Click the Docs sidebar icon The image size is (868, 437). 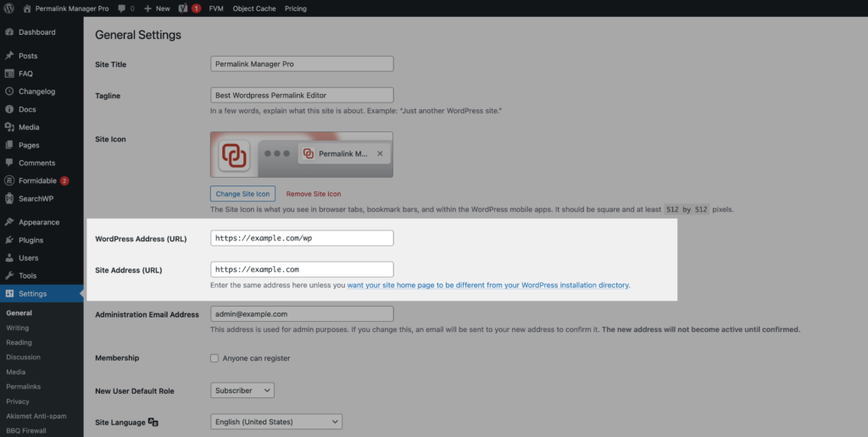[8, 109]
